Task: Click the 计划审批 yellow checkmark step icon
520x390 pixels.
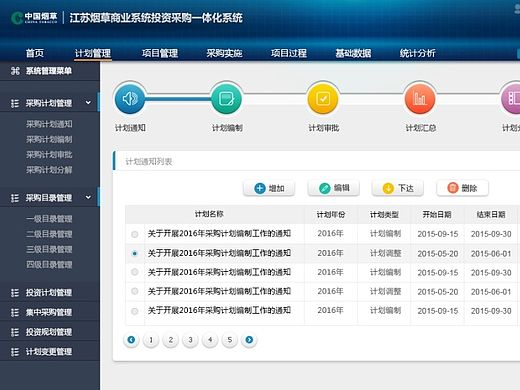Action: [323, 99]
